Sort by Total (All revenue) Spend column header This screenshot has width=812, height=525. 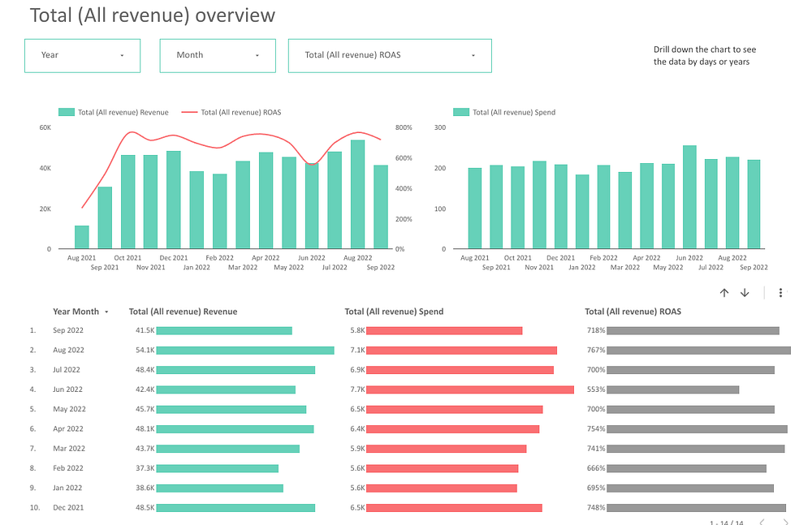(394, 312)
